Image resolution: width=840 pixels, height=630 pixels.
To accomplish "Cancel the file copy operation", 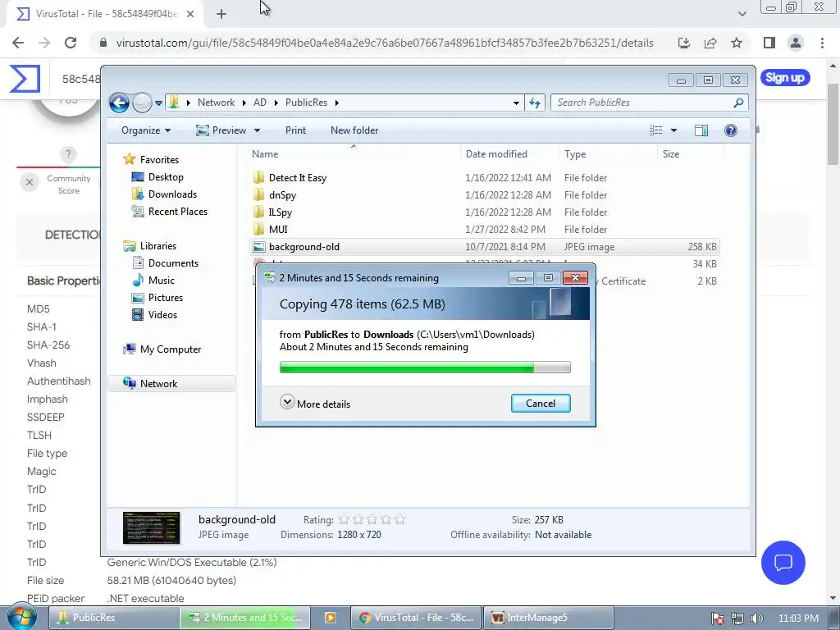I will click(x=541, y=404).
